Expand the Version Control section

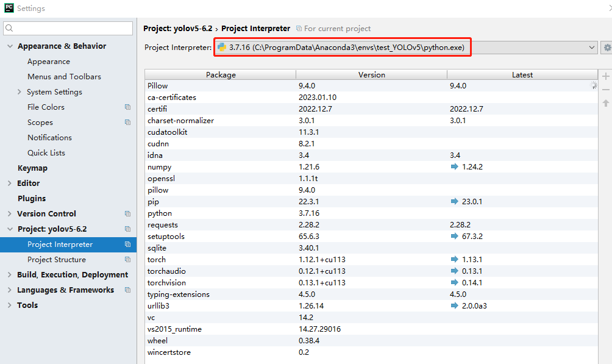(9, 213)
